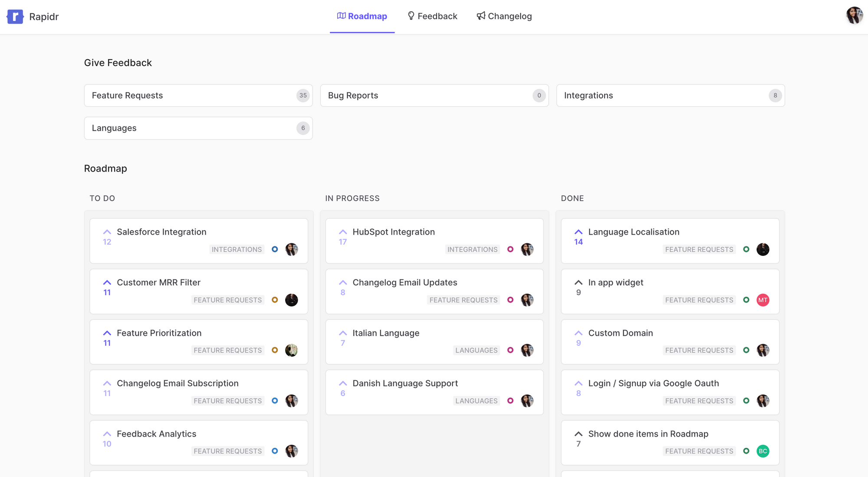Upvote Salesforce Integration
The image size is (868, 477).
[107, 237]
